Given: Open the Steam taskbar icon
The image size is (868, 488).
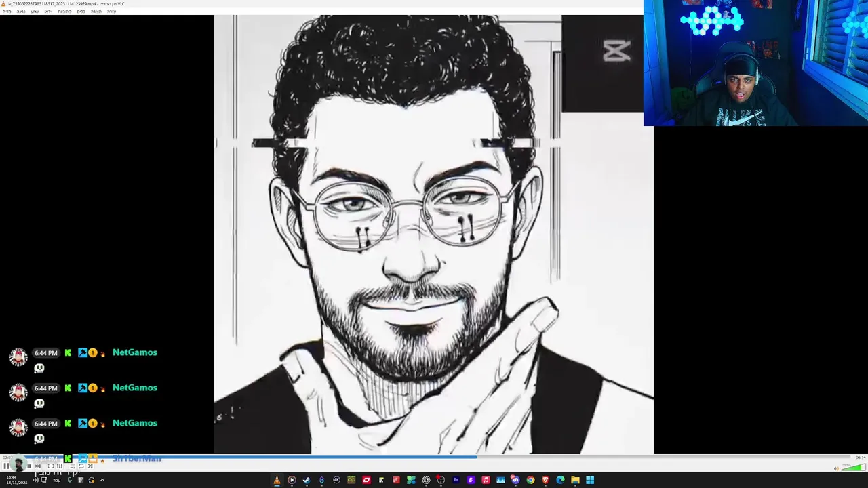Looking at the screenshot, I should point(307,480).
